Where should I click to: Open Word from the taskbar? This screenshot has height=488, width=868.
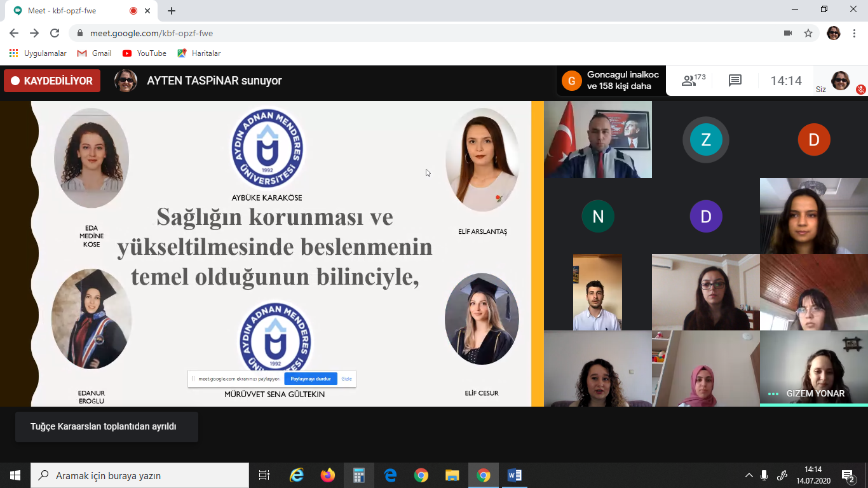(515, 475)
